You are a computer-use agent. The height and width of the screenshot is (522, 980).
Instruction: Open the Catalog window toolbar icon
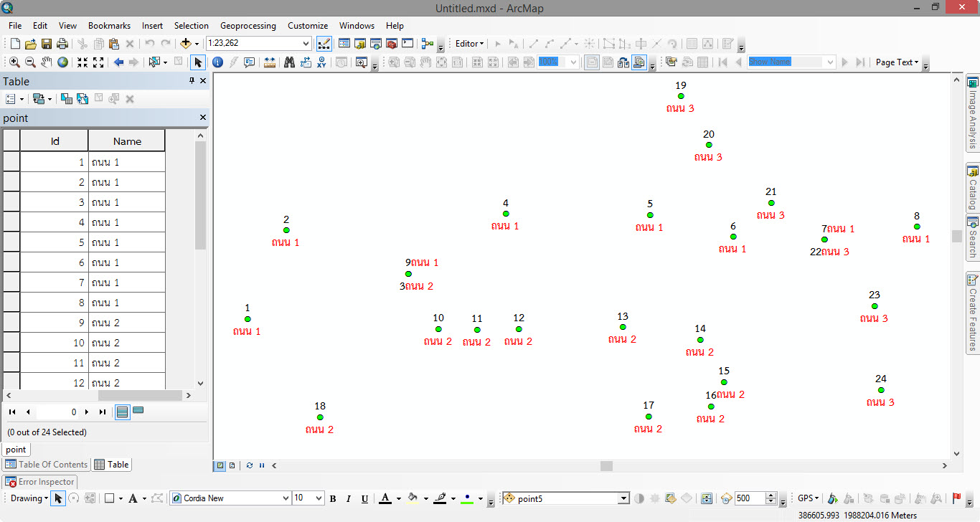[x=359, y=44]
